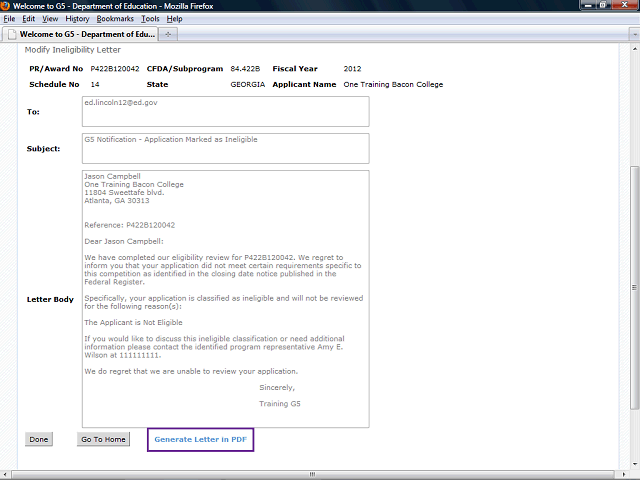Click '11804 Sweettafe blvd.' address line
Screen dimensions: 640x480
tap(124, 192)
